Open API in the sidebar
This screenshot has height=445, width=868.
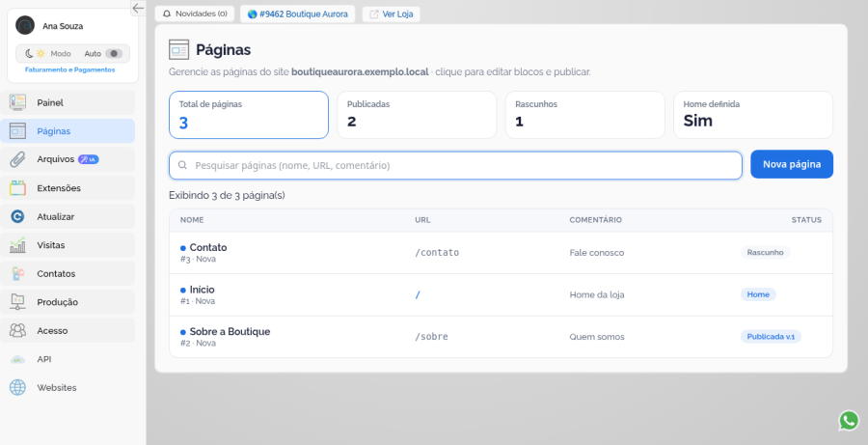68,359
